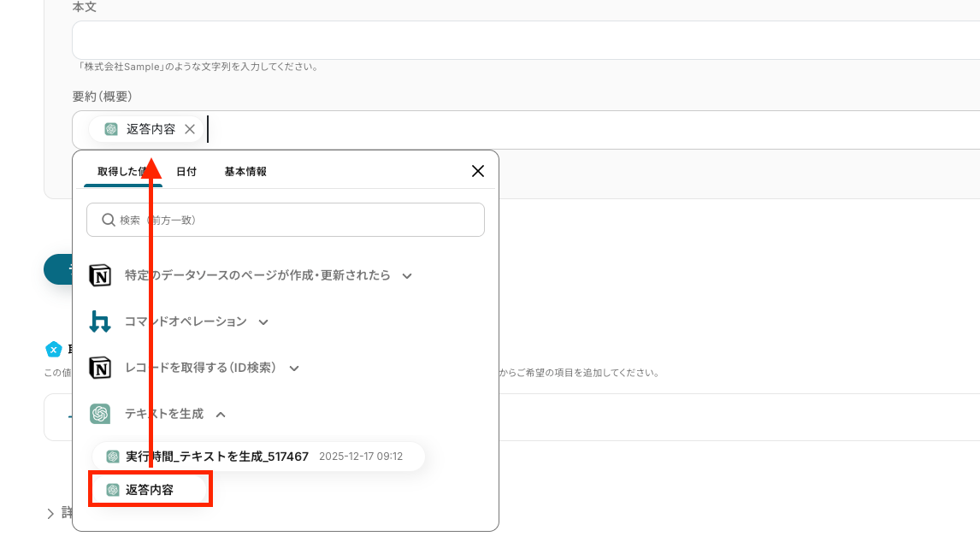Click the Notion icon beside 特定のデータソース trigger

coord(100,275)
